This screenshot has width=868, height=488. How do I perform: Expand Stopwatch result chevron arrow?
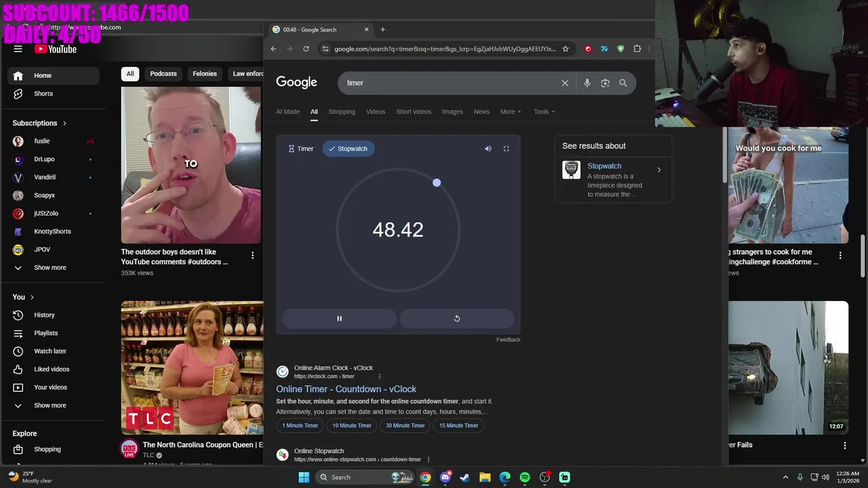click(x=658, y=170)
